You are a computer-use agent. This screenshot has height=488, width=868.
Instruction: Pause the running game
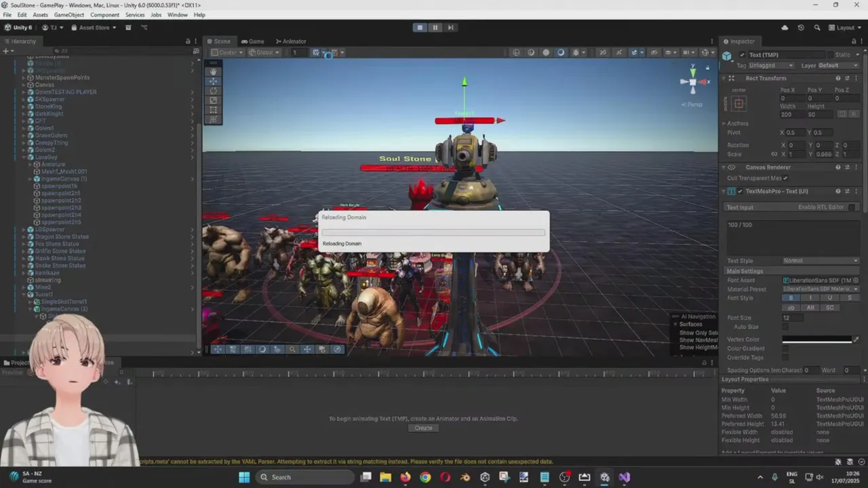[x=435, y=28]
